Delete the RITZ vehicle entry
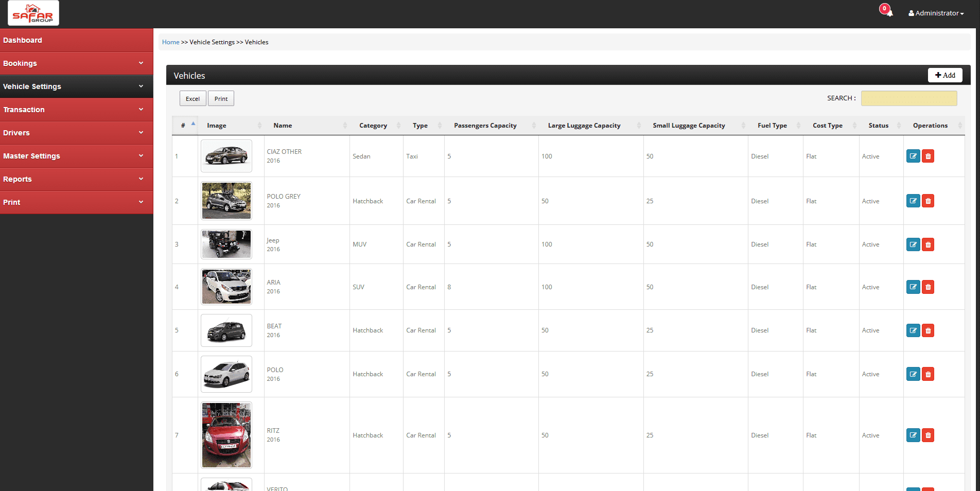Image resolution: width=980 pixels, height=491 pixels. click(928, 435)
